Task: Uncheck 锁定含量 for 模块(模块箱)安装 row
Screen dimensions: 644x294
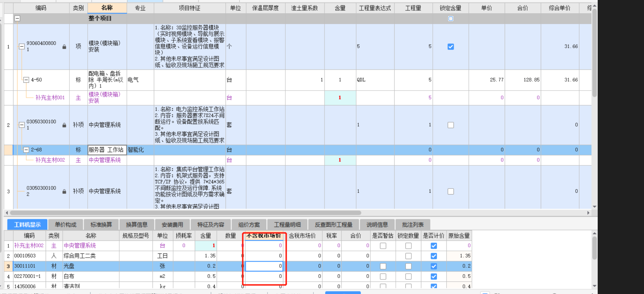Action: point(451,47)
